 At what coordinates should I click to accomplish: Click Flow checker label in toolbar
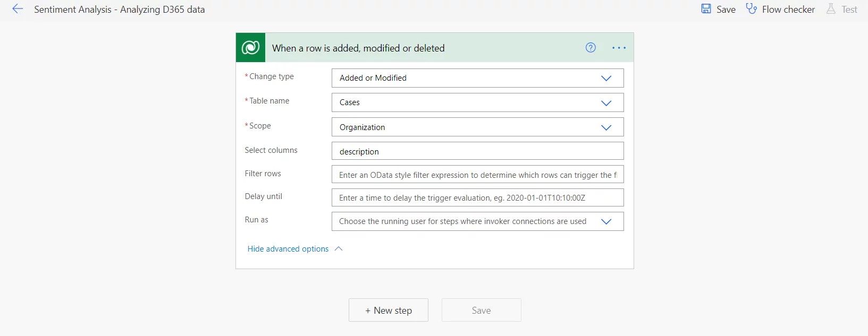(788, 10)
